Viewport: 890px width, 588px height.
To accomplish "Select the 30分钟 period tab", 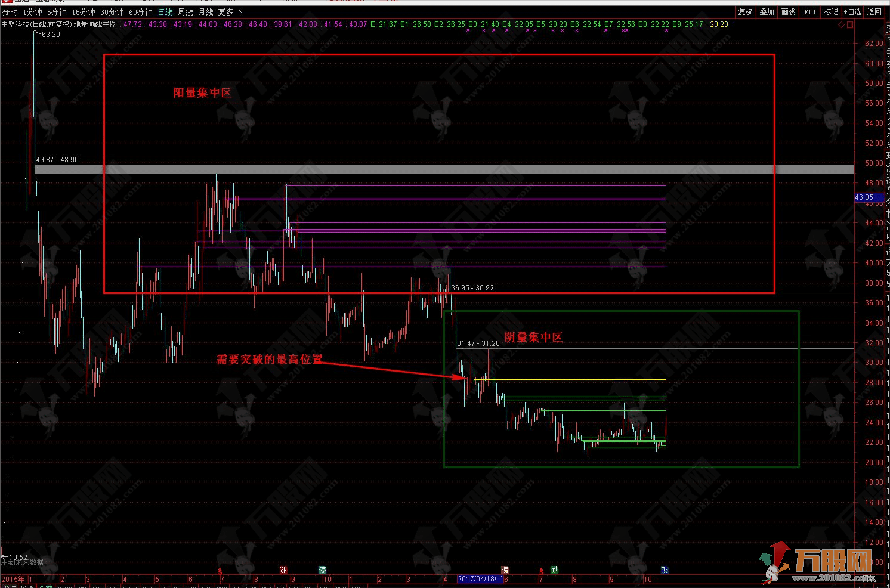I will click(112, 12).
